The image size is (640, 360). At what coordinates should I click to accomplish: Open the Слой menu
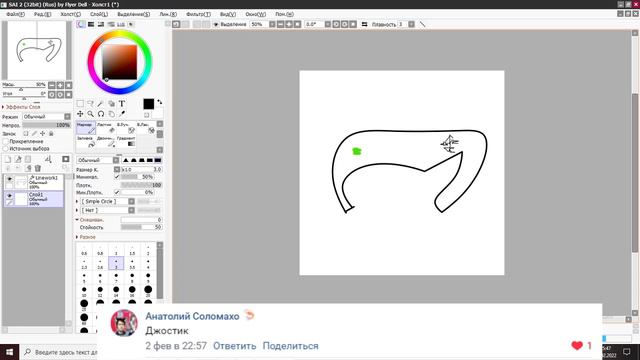tap(99, 14)
